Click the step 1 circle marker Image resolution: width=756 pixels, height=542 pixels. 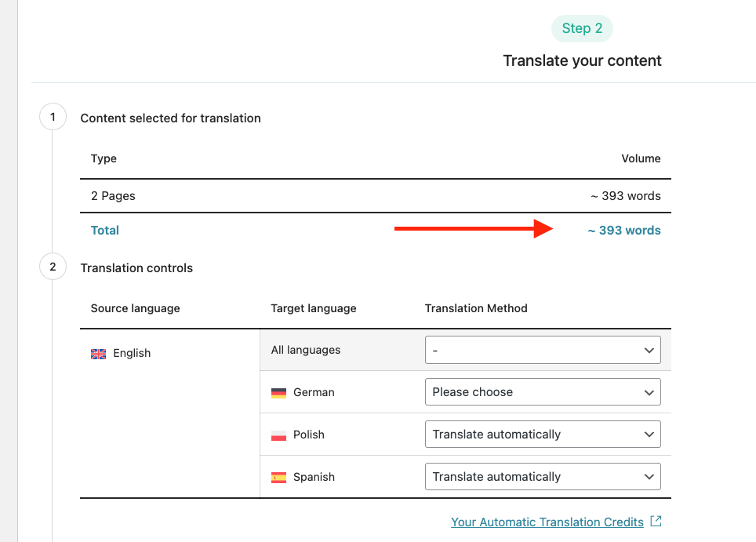tap(53, 118)
